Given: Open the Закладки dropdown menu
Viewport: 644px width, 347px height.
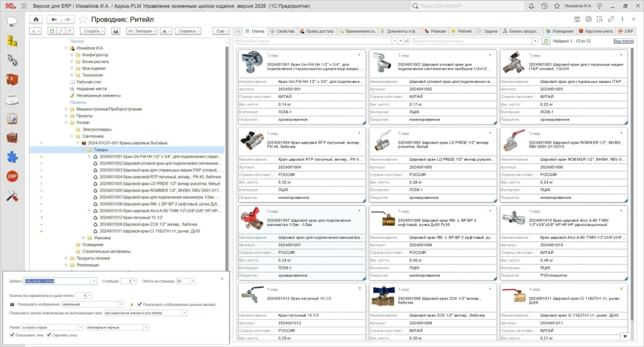Looking at the screenshot, I should 142,31.
